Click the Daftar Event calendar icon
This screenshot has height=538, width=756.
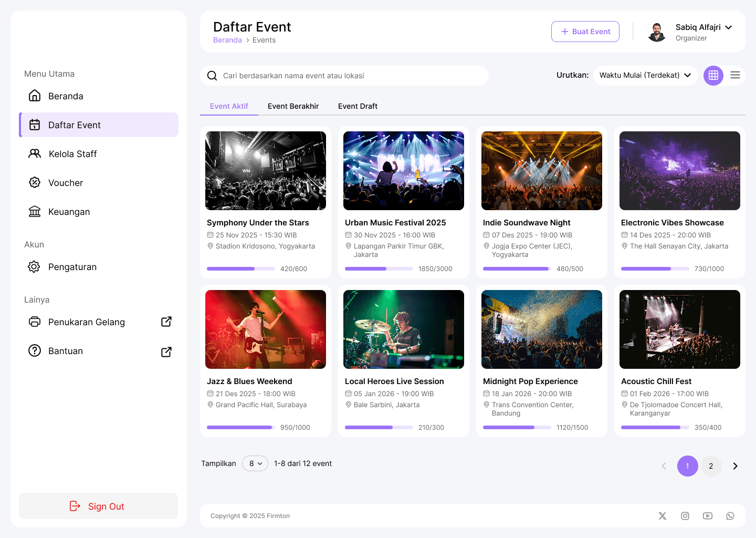[35, 125]
